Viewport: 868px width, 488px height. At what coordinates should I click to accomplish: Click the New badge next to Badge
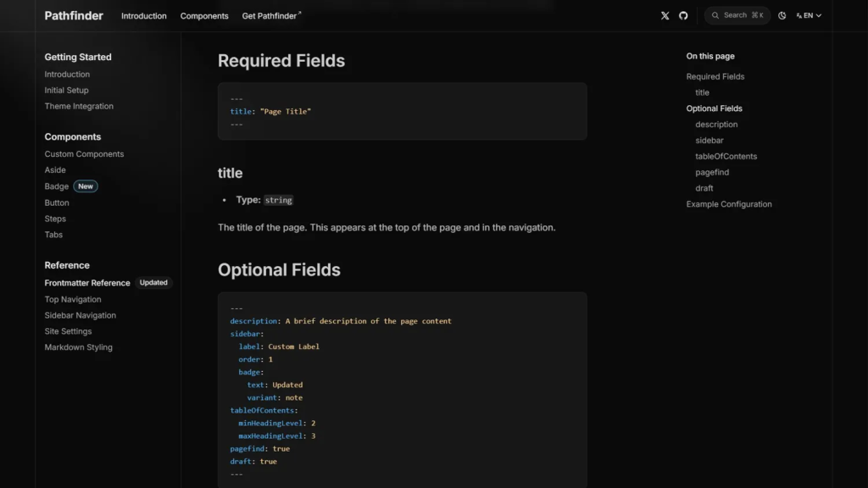pos(85,186)
